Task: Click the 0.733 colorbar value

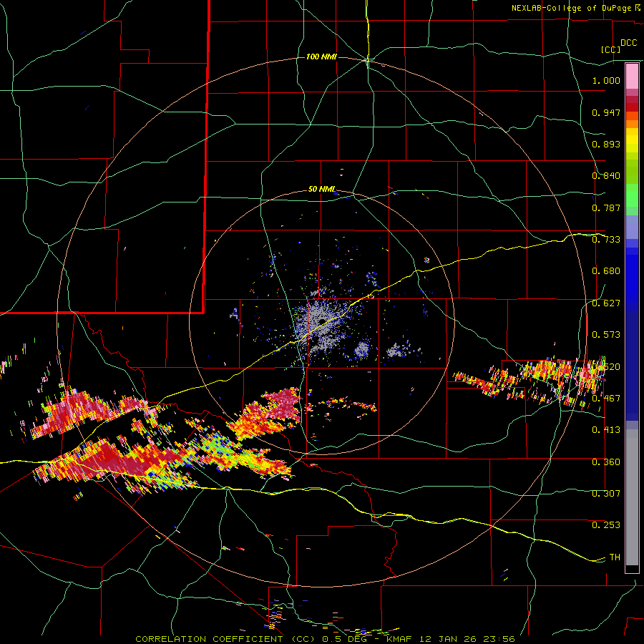Action: pyautogui.click(x=606, y=240)
